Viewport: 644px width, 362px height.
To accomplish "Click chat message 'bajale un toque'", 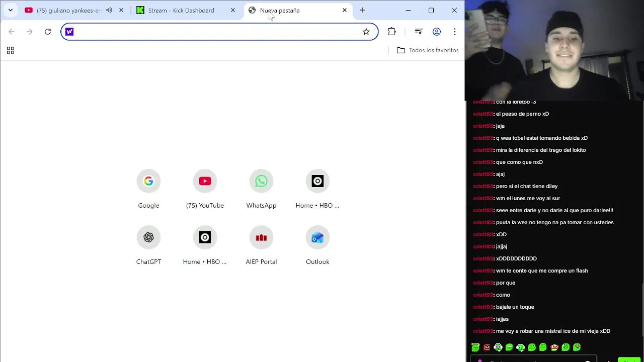I will tap(515, 307).
